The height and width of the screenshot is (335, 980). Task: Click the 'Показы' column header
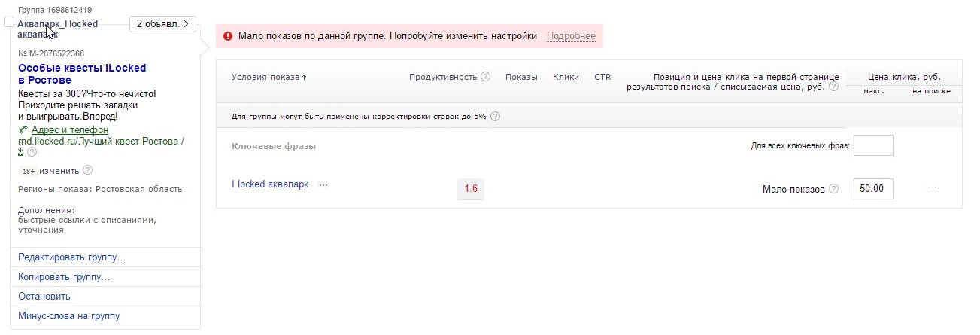click(521, 77)
